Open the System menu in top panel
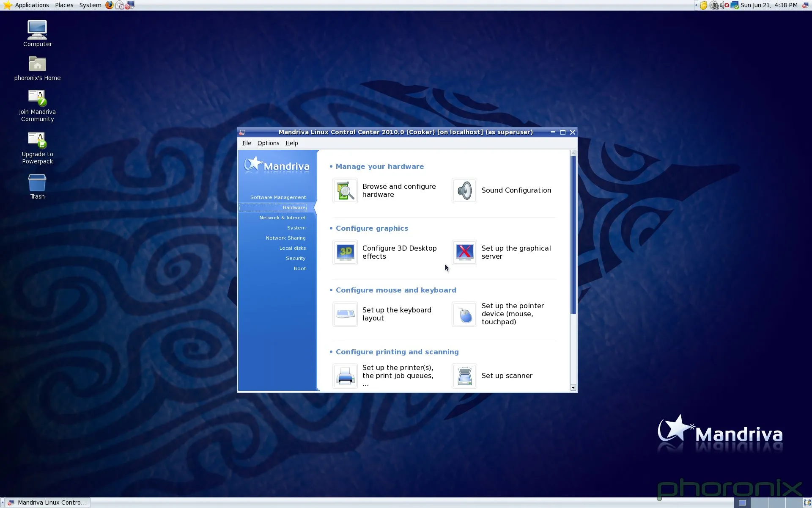Screen dimensions: 812x508 90,5
